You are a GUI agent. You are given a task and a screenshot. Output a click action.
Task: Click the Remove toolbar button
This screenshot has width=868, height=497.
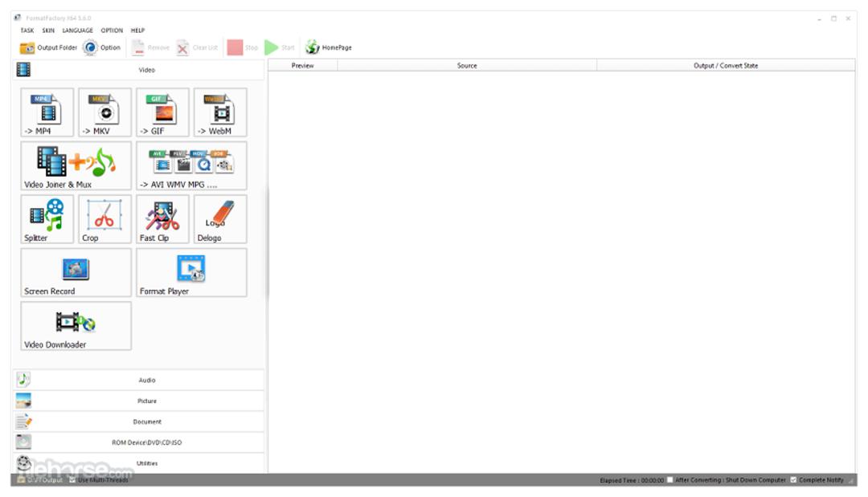pyautogui.click(x=150, y=47)
